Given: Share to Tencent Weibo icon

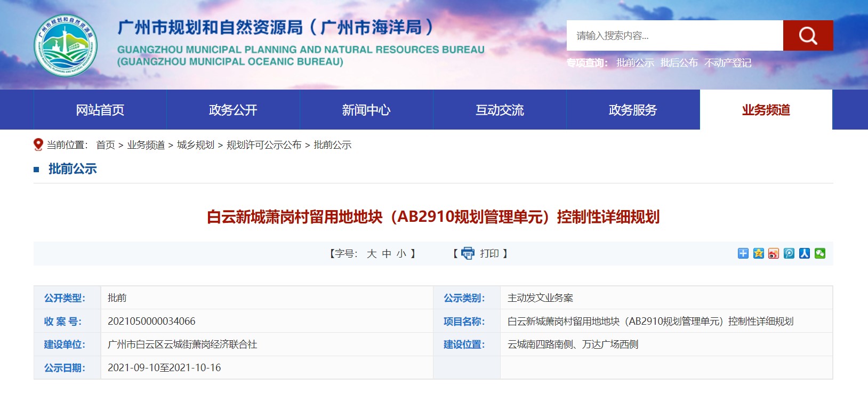Looking at the screenshot, I should tap(789, 253).
